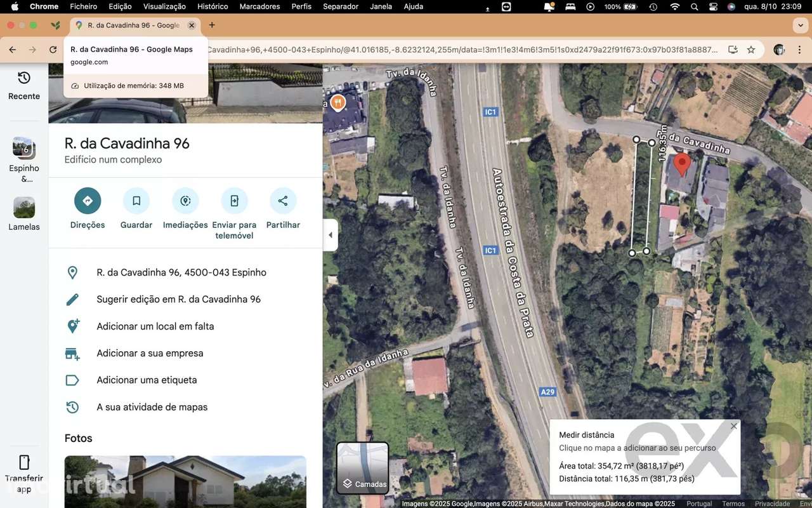
Task: Open the Histórico menu
Action: point(212,6)
